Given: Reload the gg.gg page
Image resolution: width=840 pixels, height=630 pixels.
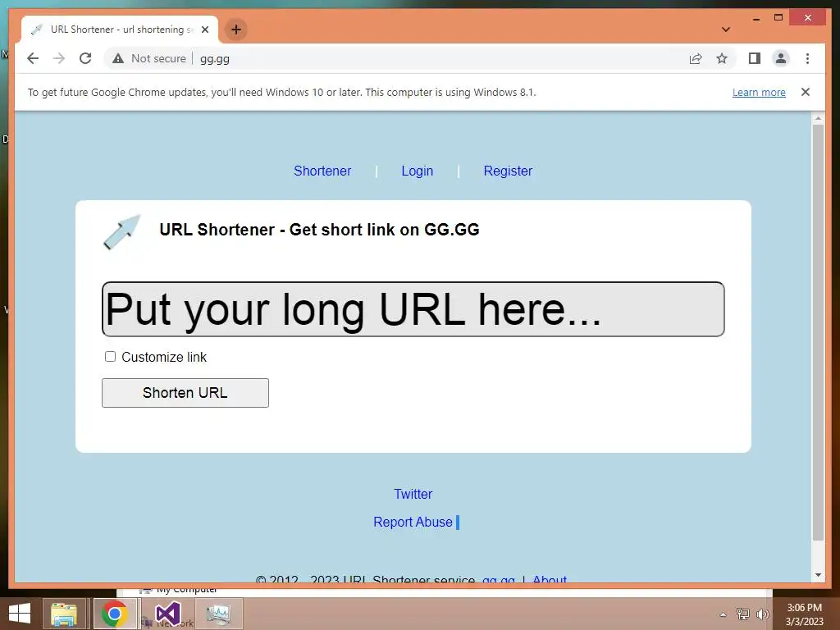Looking at the screenshot, I should [85, 58].
